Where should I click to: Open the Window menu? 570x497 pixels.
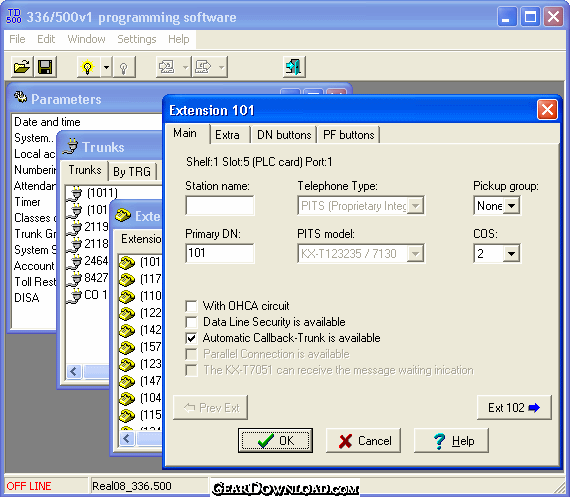click(87, 39)
